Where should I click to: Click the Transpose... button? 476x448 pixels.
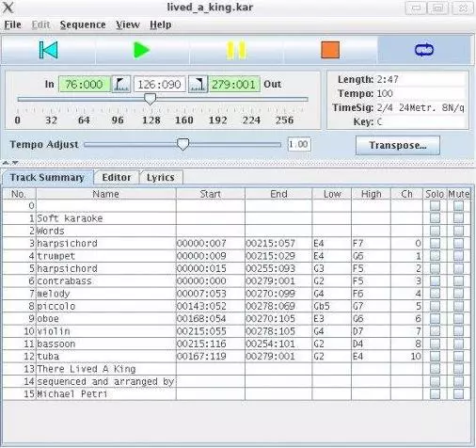pos(398,145)
